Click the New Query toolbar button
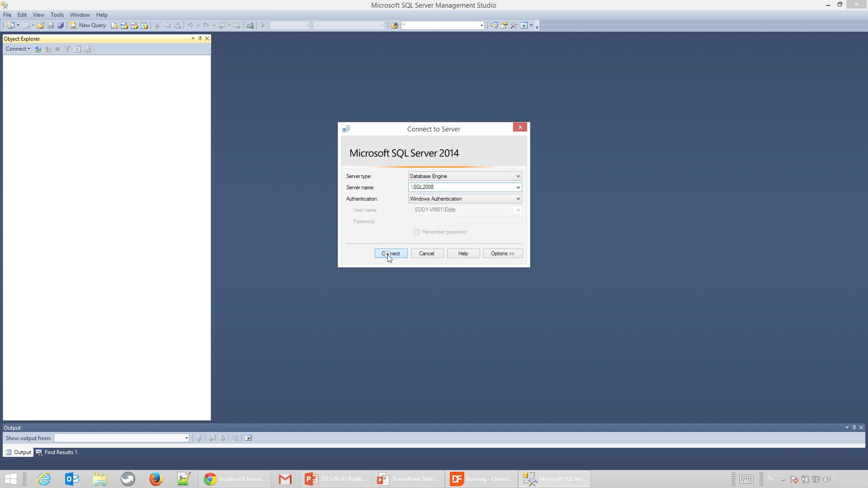This screenshot has width=868, height=488. 88,25
